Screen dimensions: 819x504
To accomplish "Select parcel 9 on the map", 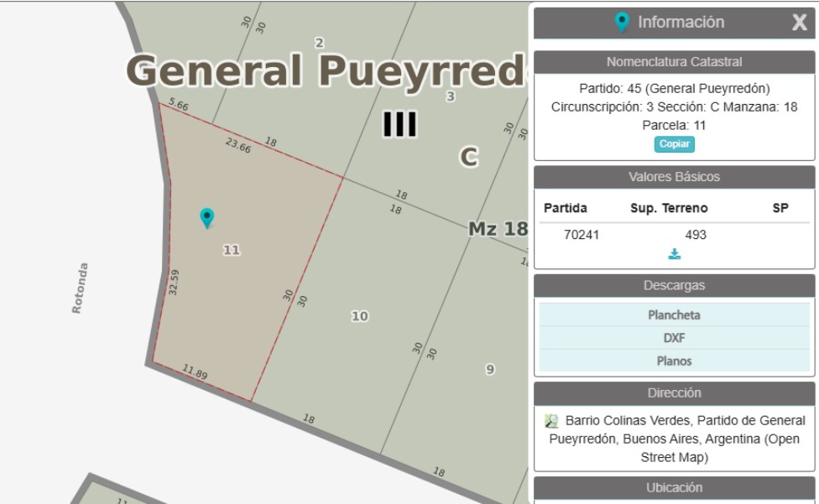I will 490,369.
